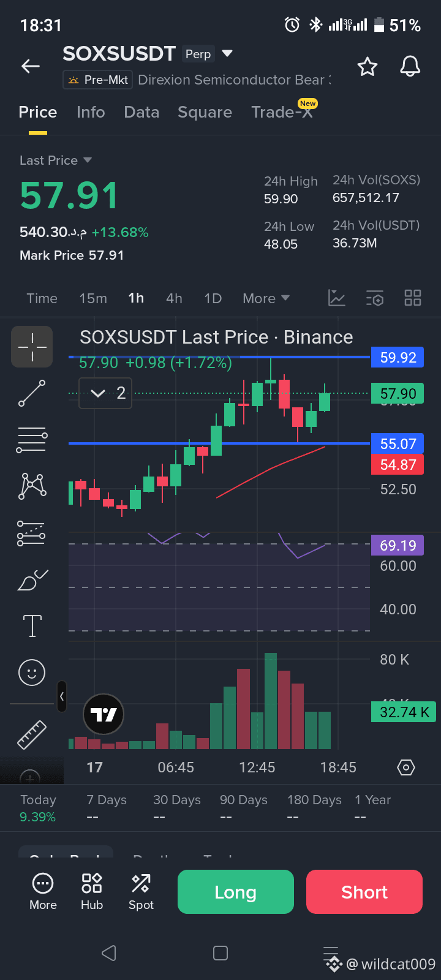
Task: Select the Text annotation tool
Action: coord(32,626)
